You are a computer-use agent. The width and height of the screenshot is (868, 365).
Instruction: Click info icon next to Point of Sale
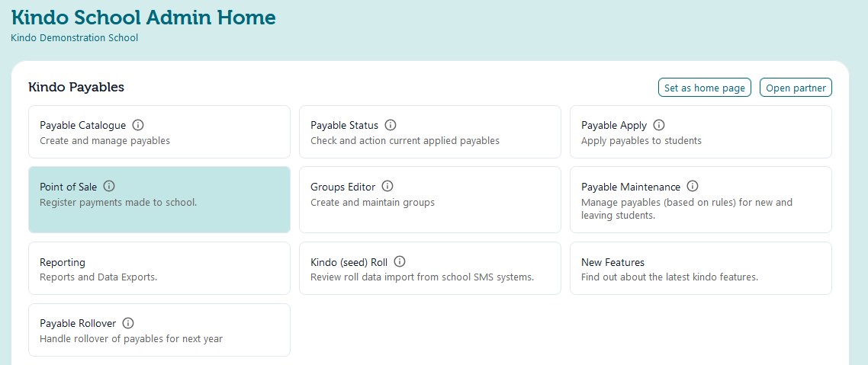point(109,187)
